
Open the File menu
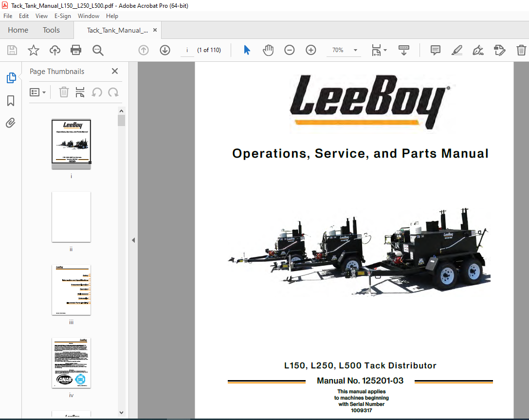pyautogui.click(x=8, y=16)
